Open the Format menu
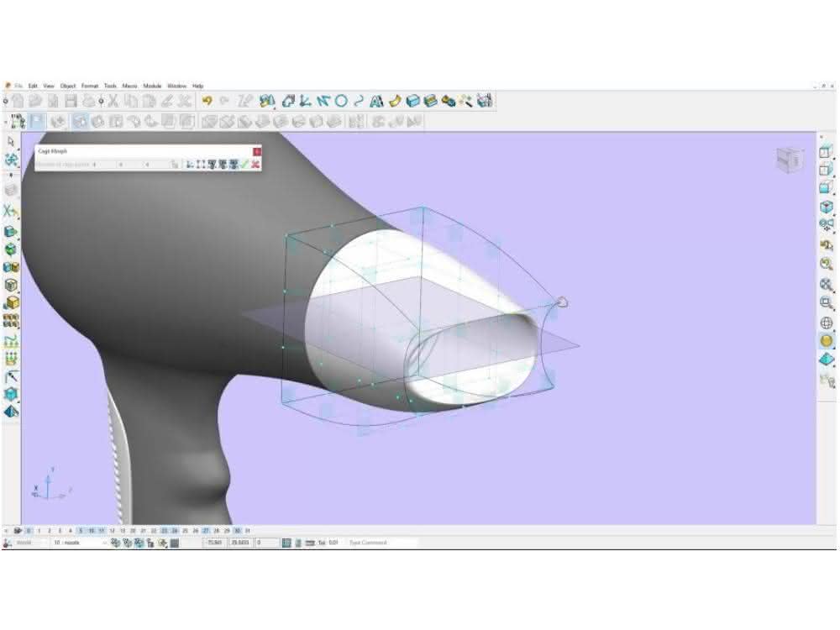This screenshot has height=630, width=840. click(x=90, y=86)
